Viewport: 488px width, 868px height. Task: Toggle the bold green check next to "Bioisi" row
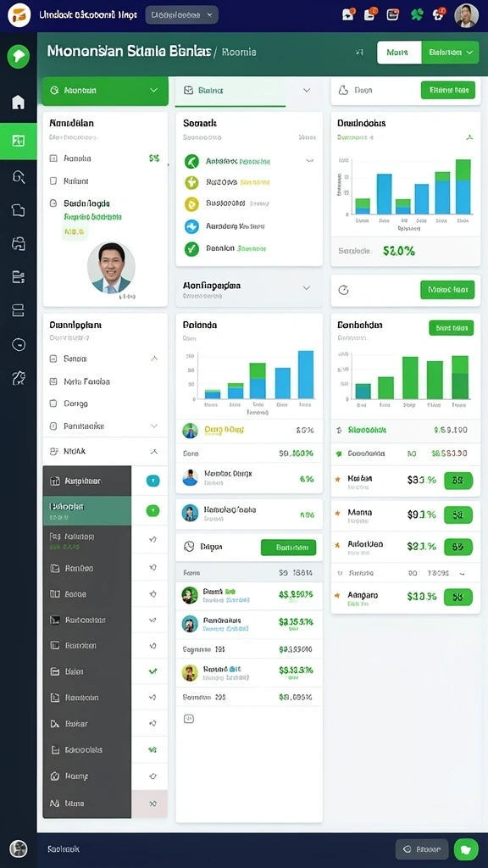[x=152, y=671]
